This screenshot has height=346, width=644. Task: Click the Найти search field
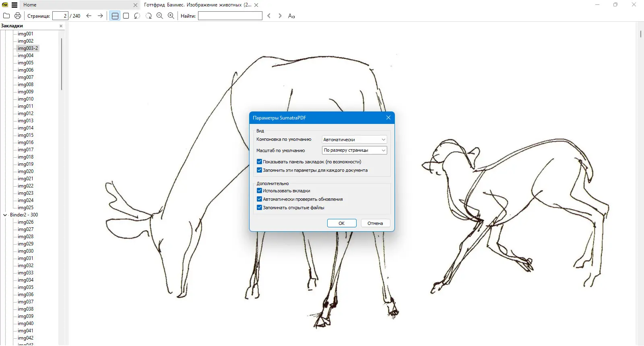[230, 16]
